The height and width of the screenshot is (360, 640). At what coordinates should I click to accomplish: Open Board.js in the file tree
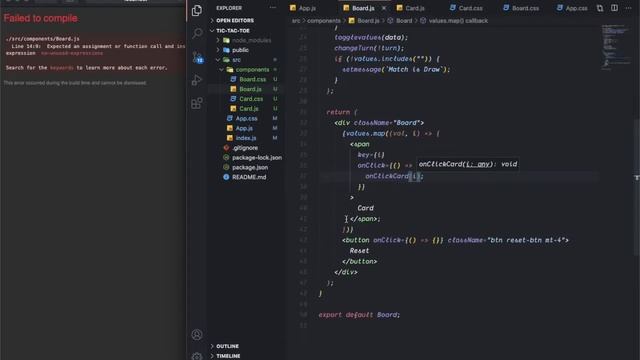[x=250, y=89]
